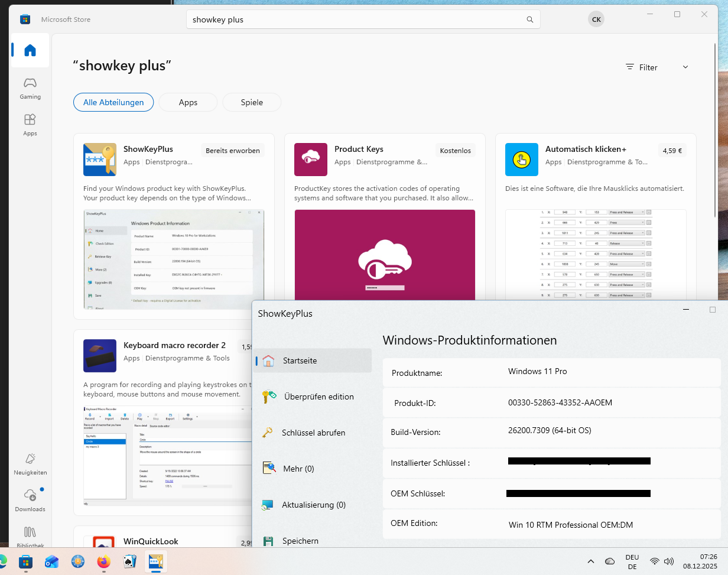Click the Installierter Schlüssel label
This screenshot has width=728, height=575.
[x=430, y=463]
